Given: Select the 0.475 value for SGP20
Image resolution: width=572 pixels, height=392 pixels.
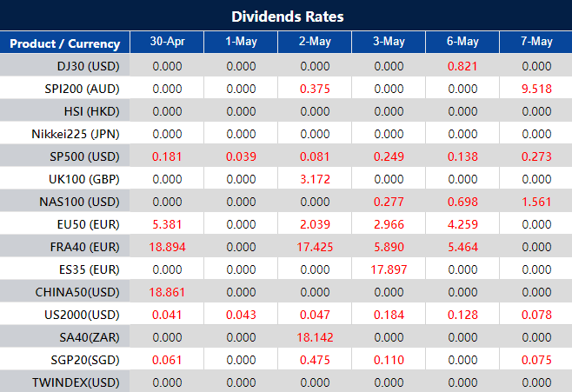Looking at the screenshot, I should (315, 359).
